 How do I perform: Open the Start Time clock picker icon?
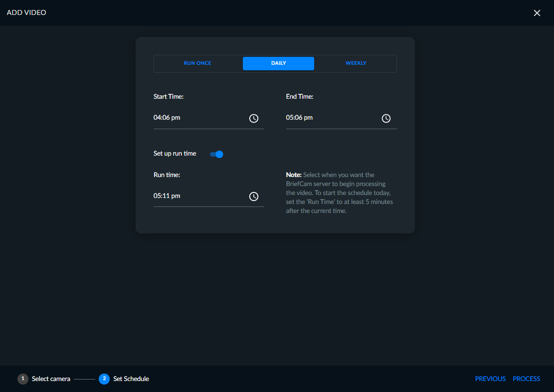pyautogui.click(x=254, y=118)
